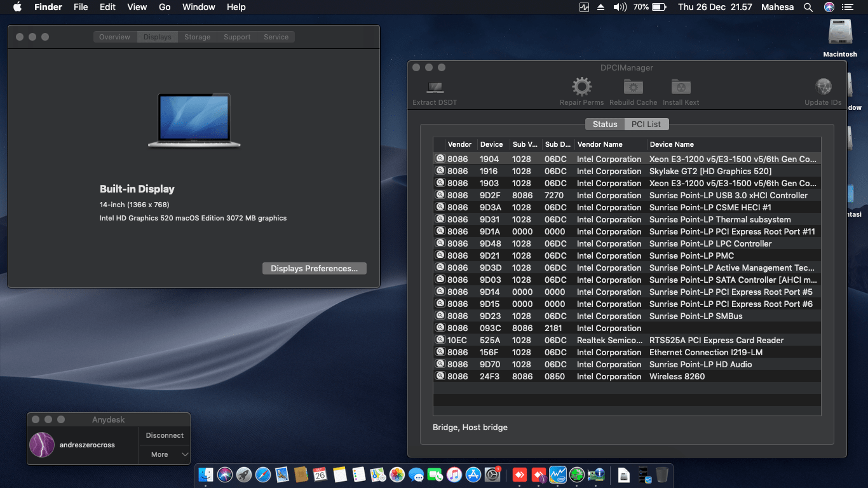Click the Displays Preferences button

tap(315, 269)
